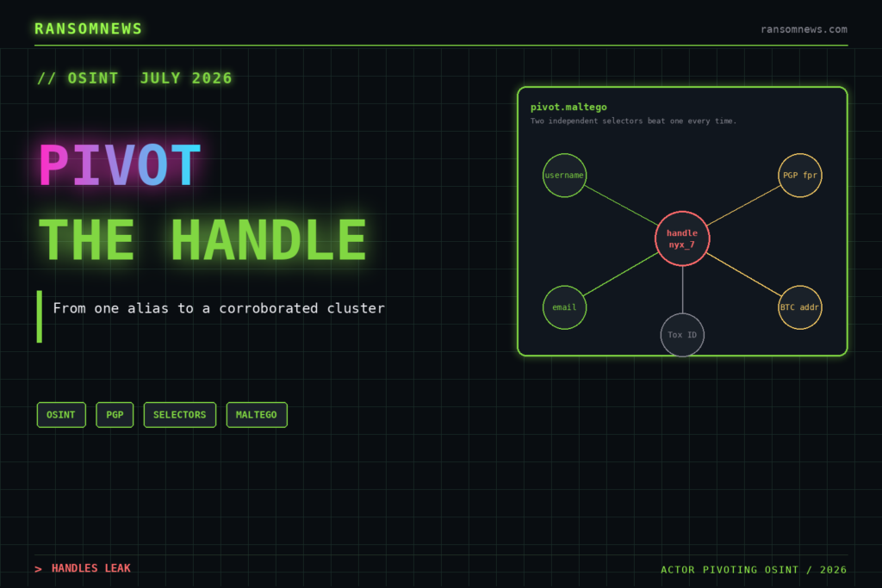882x588 pixels.
Task: Click the pivot.maltego panel title
Action: (x=568, y=107)
